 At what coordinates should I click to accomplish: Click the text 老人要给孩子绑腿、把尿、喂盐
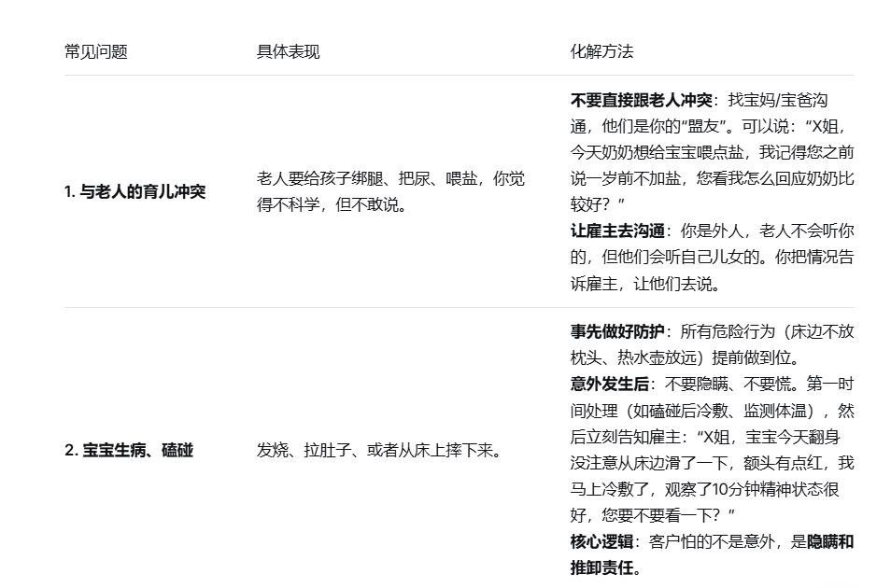click(367, 179)
